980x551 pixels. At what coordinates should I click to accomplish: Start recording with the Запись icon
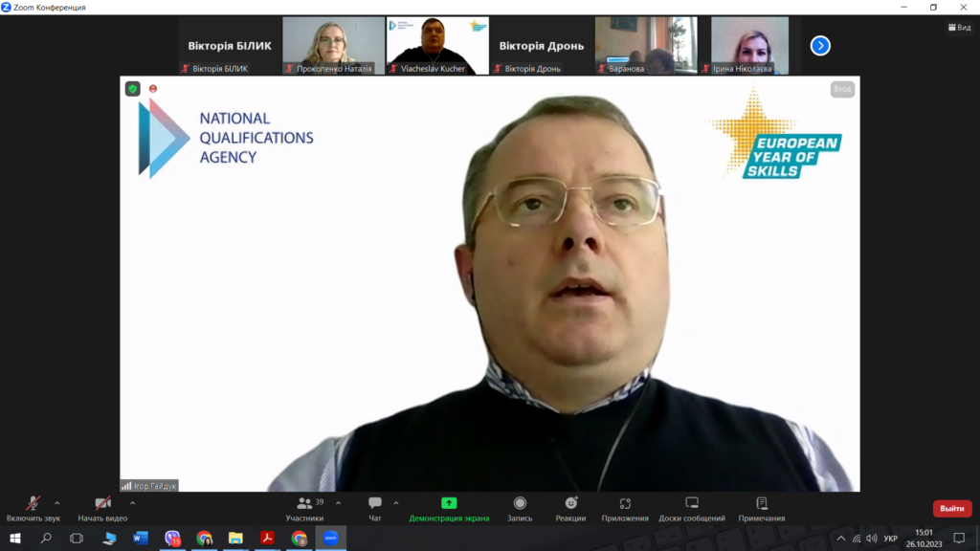pyautogui.click(x=520, y=504)
